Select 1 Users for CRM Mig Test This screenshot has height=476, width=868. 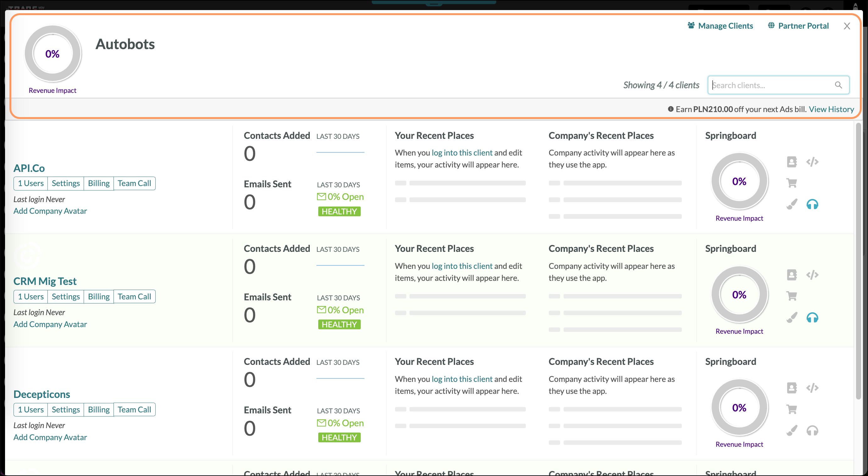click(x=31, y=297)
